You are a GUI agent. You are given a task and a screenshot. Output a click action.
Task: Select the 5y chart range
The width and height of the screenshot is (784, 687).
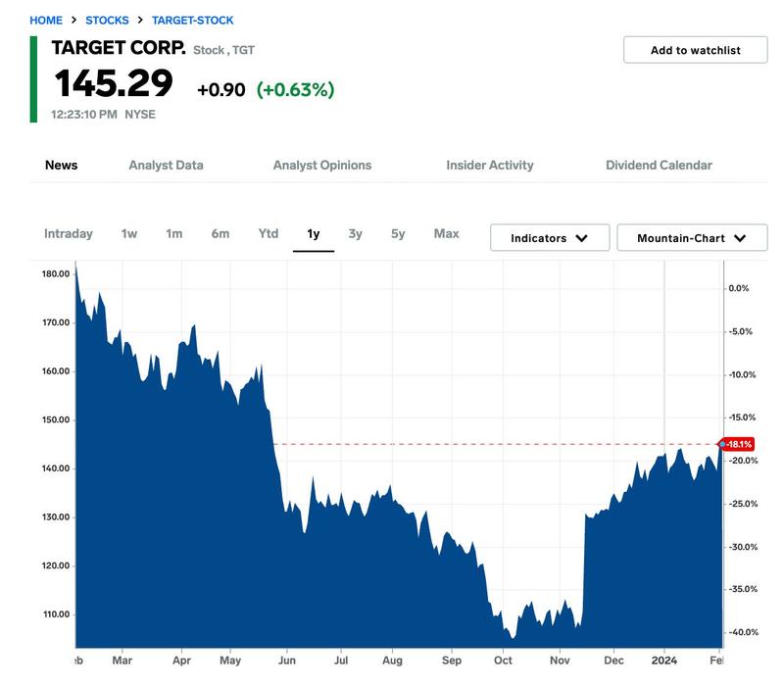(398, 234)
